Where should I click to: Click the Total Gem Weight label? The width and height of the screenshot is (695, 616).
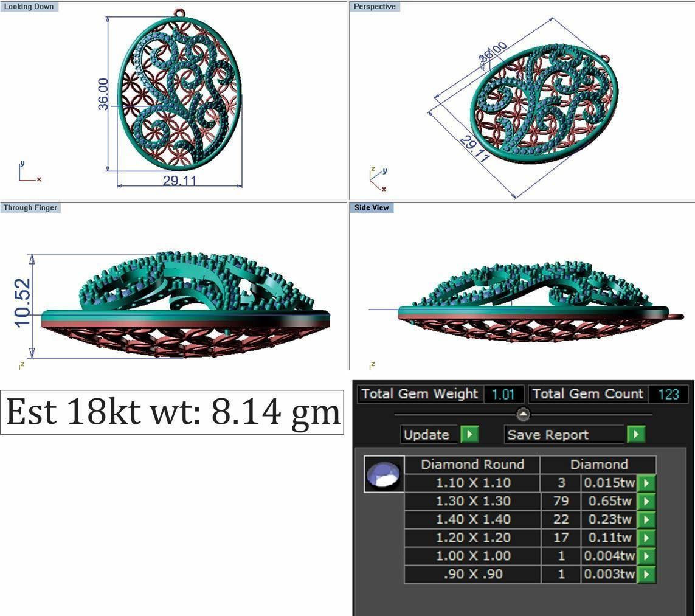click(420, 394)
